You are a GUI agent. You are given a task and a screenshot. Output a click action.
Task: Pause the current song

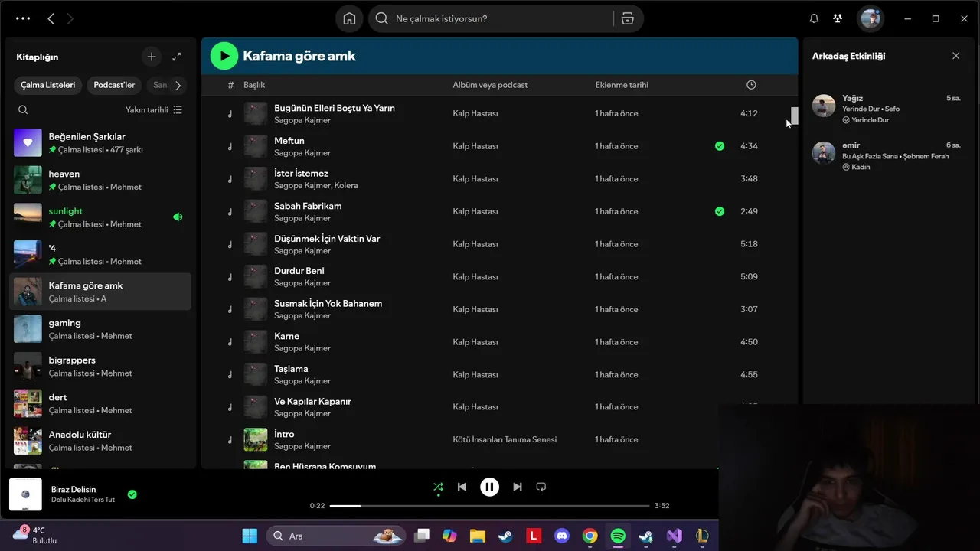pyautogui.click(x=489, y=487)
